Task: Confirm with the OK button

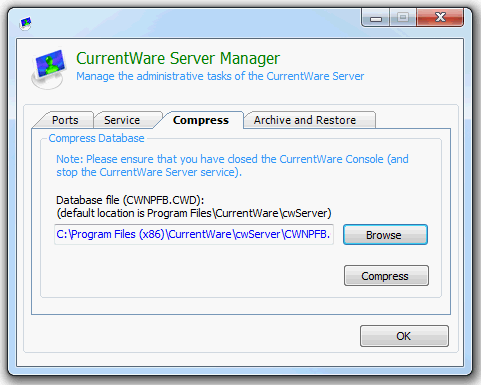Action: point(404,336)
